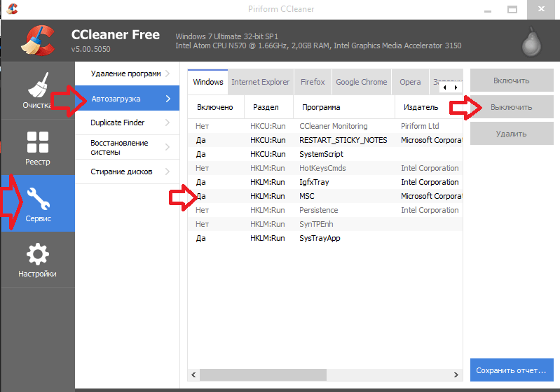This screenshot has width=560, height=392.
Task: Click Piriform Ltd publisher cell
Action: [420, 126]
